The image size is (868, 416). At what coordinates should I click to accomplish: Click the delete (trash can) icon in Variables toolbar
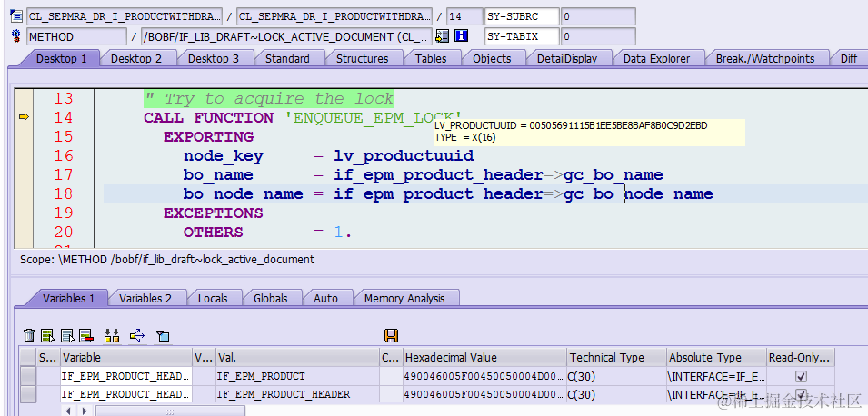tap(29, 335)
